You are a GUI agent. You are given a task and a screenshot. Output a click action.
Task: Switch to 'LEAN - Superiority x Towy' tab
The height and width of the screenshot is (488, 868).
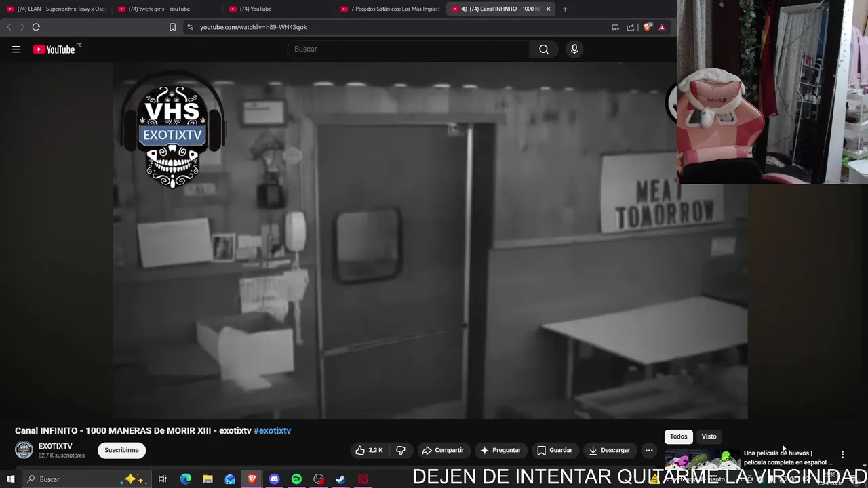[56, 9]
